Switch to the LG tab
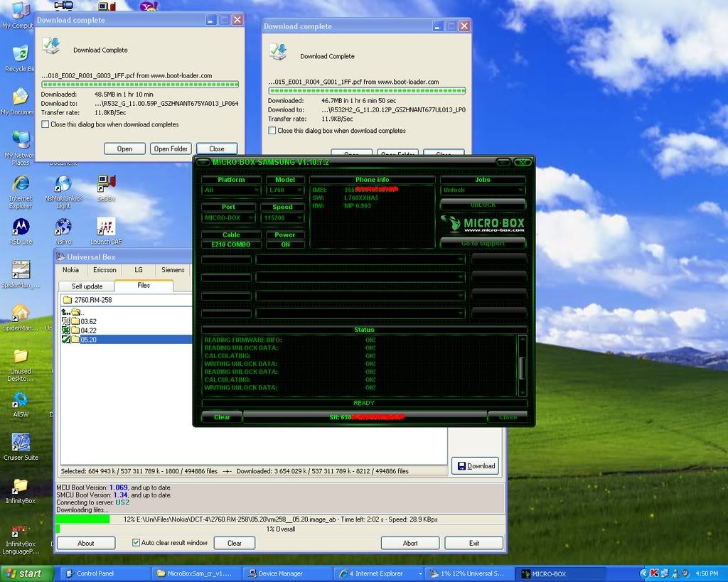Viewport: 728px width, 582px height. click(139, 270)
